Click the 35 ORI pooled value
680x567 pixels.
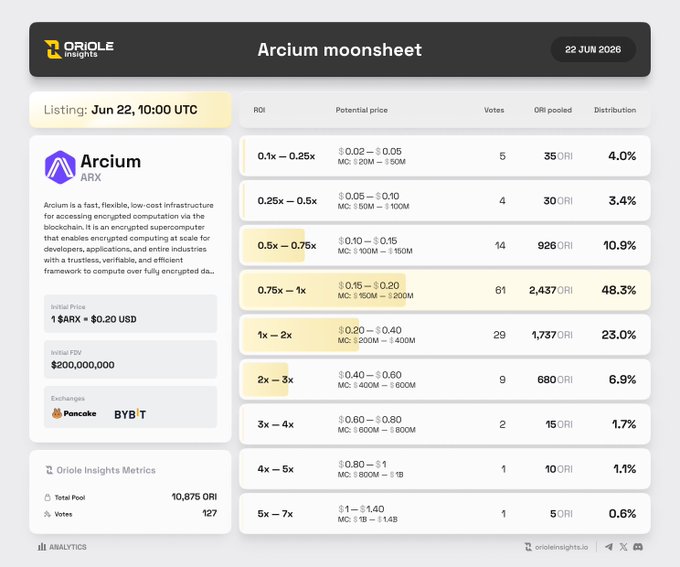click(x=558, y=156)
